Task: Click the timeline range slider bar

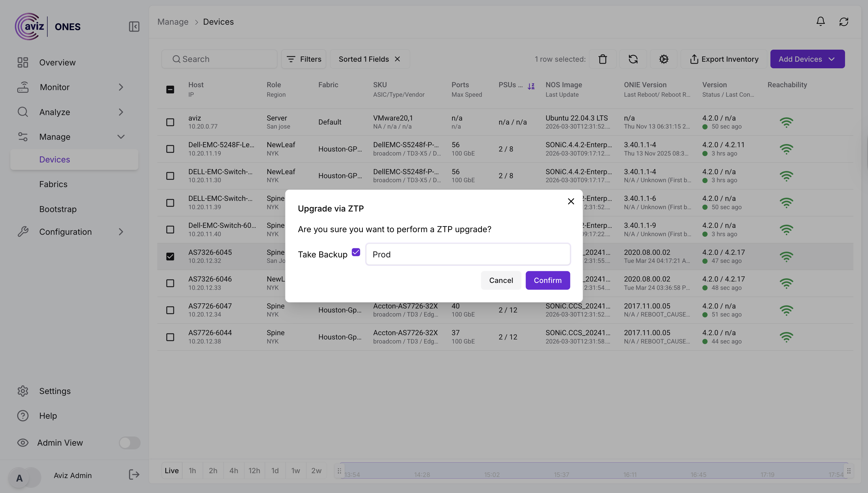Action: (x=593, y=471)
